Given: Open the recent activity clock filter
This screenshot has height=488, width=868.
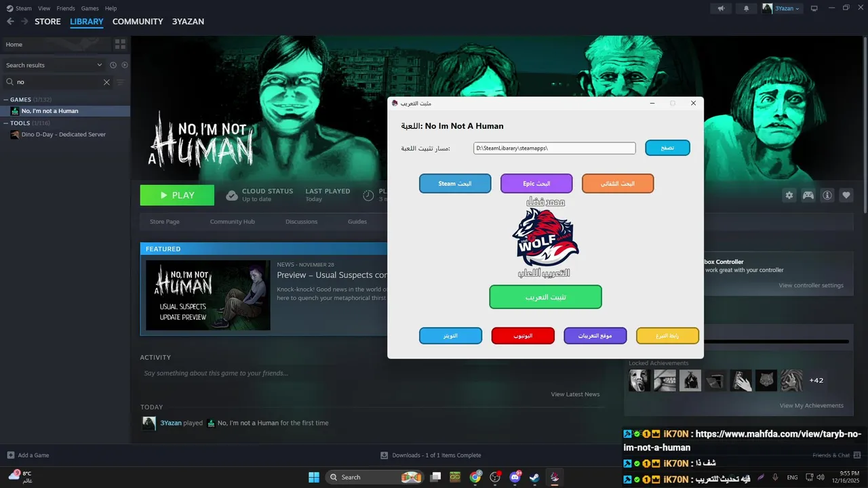Looking at the screenshot, I should (x=113, y=65).
